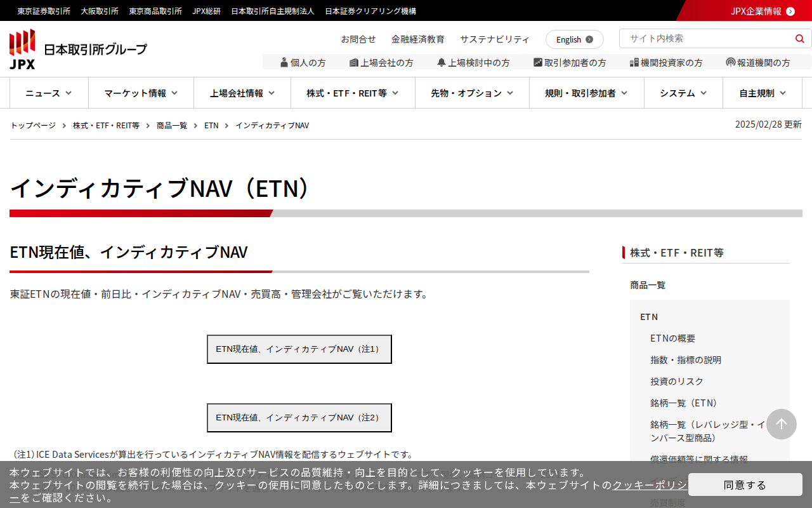Open 日本証券クリアリング機構 in top bar

pyautogui.click(x=370, y=11)
